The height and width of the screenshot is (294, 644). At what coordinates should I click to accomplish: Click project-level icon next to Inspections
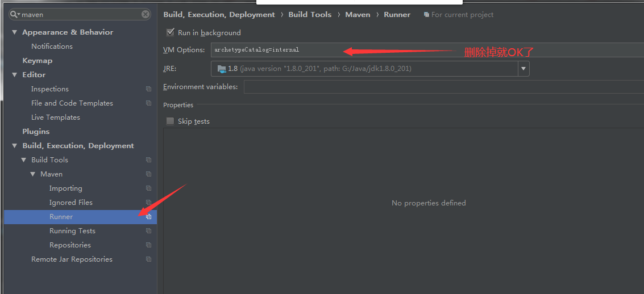point(149,89)
